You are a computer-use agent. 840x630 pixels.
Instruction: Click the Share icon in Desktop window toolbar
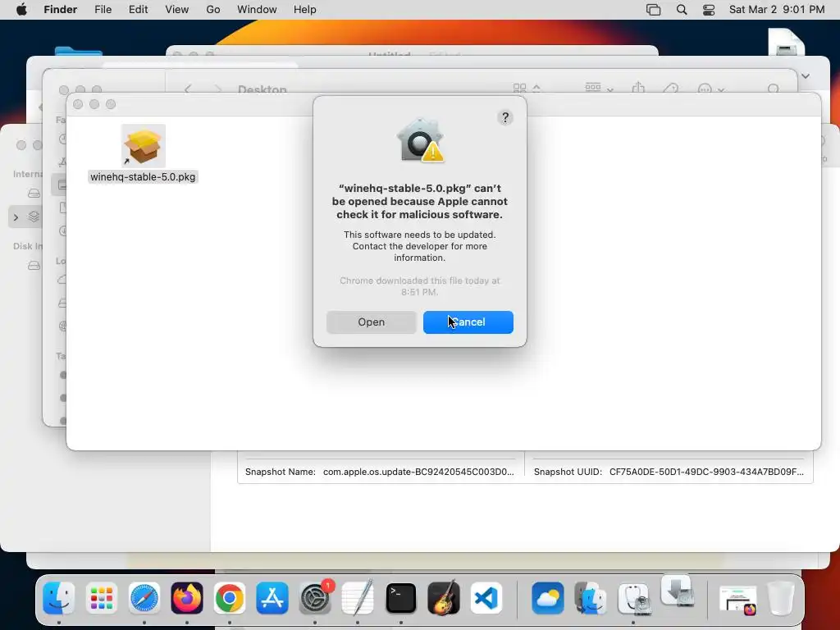(x=638, y=89)
